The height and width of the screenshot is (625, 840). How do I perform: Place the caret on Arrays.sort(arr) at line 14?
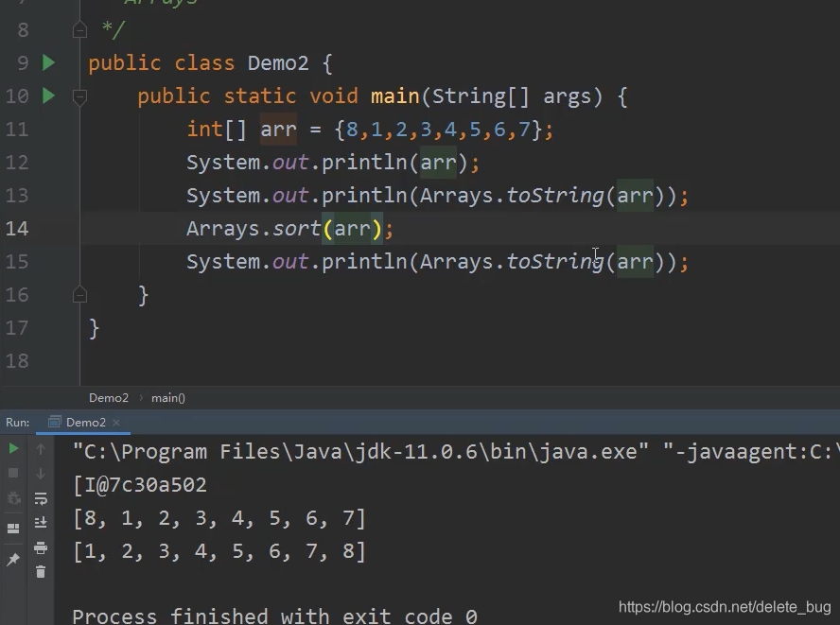click(289, 229)
